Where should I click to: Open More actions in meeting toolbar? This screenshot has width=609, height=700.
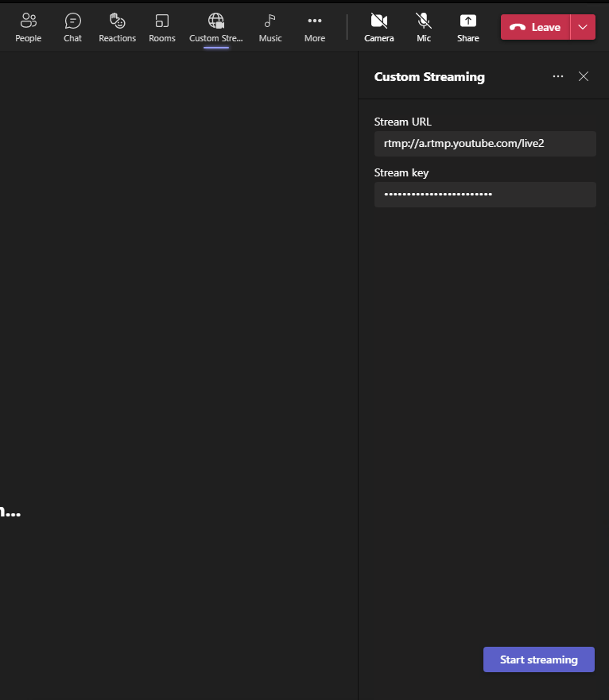tap(315, 27)
